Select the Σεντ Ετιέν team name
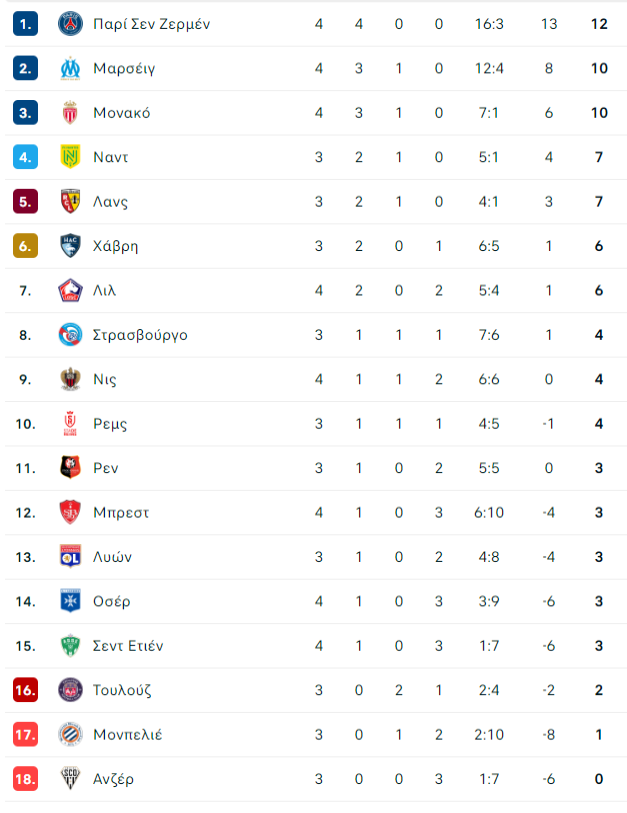Image resolution: width=627 pixels, height=813 pixels. (128, 646)
